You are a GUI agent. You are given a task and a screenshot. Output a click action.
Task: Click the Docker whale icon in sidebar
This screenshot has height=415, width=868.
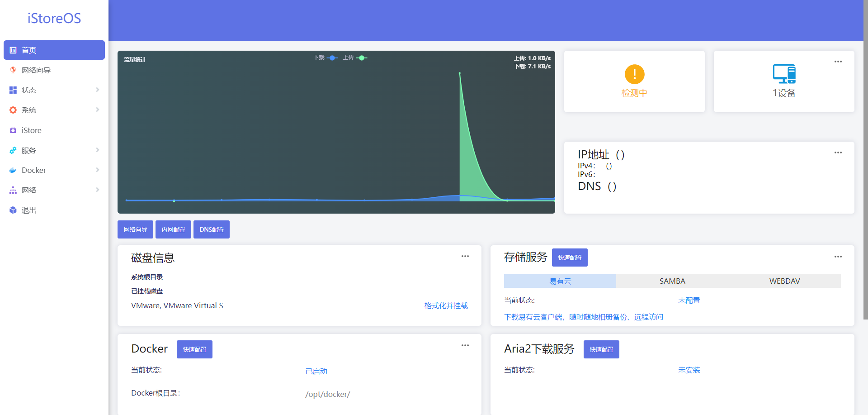point(13,170)
